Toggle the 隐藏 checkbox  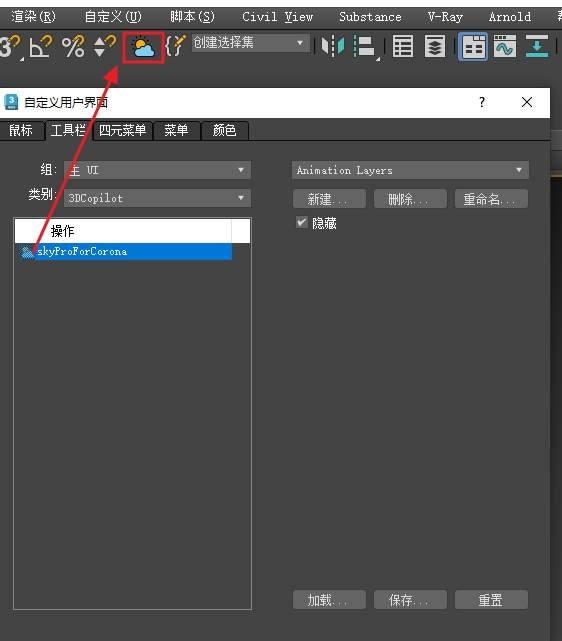pyautogui.click(x=302, y=222)
